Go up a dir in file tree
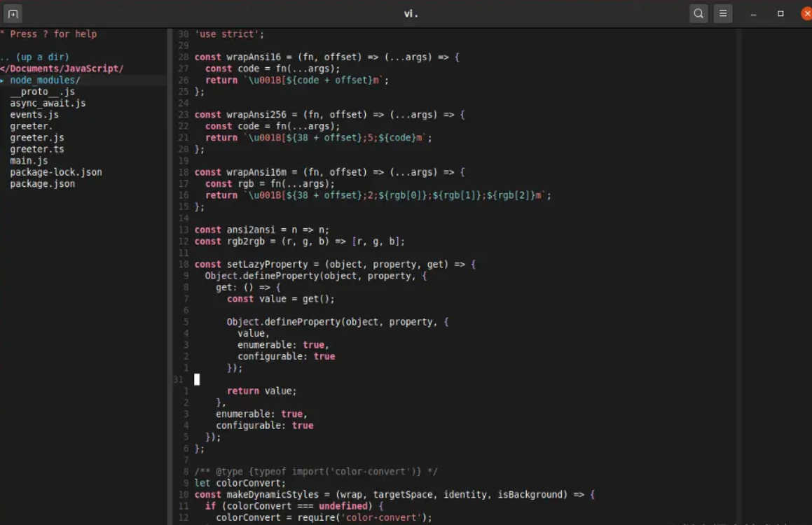The width and height of the screenshot is (812, 525). tap(35, 57)
